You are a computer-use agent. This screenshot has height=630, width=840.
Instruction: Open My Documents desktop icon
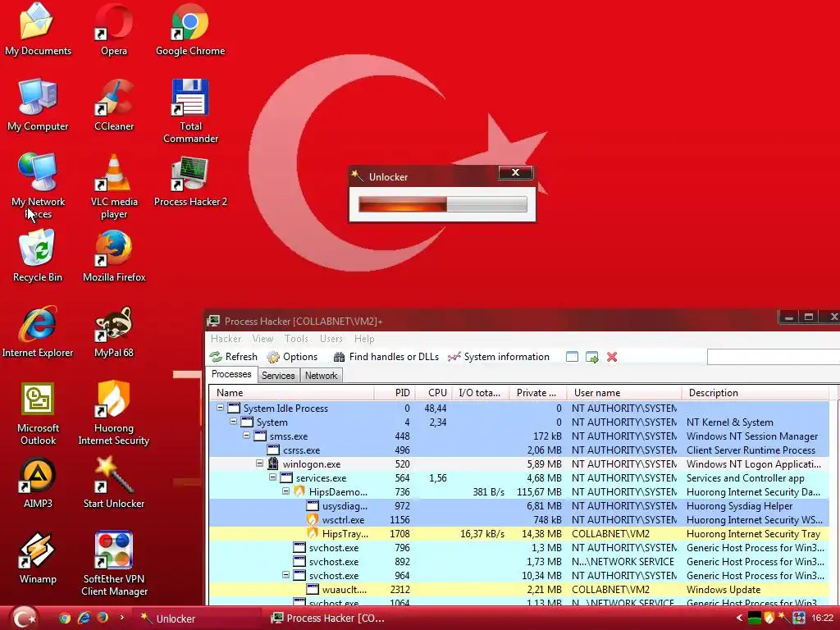(38, 29)
